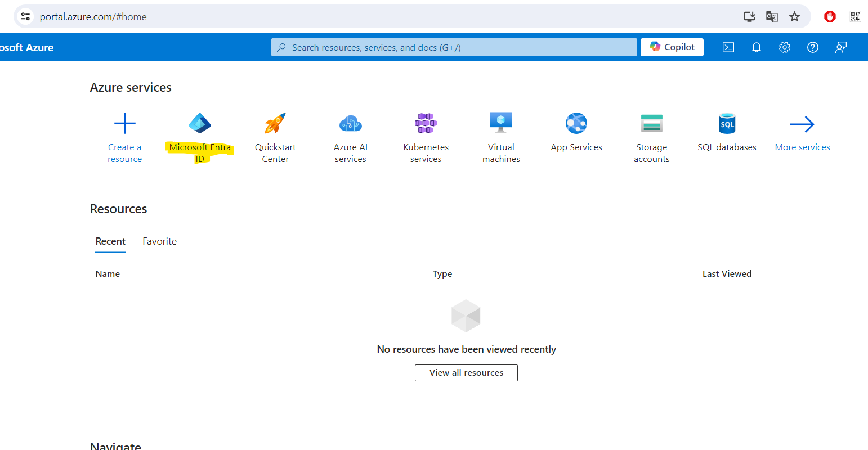
Task: Open the Storage accounts icon
Action: pyautogui.click(x=652, y=123)
